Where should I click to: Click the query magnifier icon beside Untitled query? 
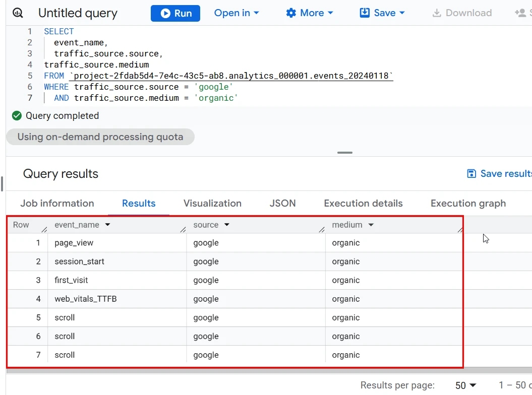(18, 13)
